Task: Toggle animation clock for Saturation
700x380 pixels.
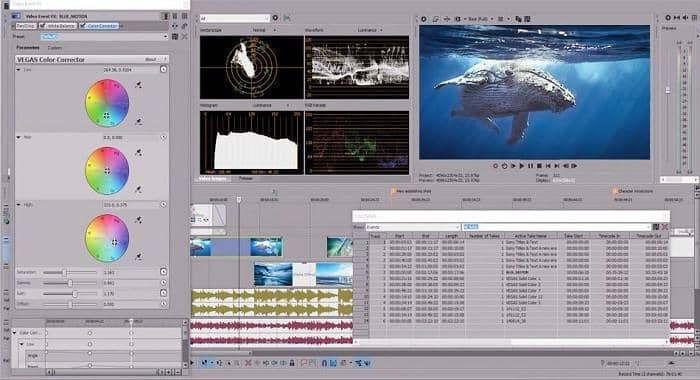Action: 163,271
